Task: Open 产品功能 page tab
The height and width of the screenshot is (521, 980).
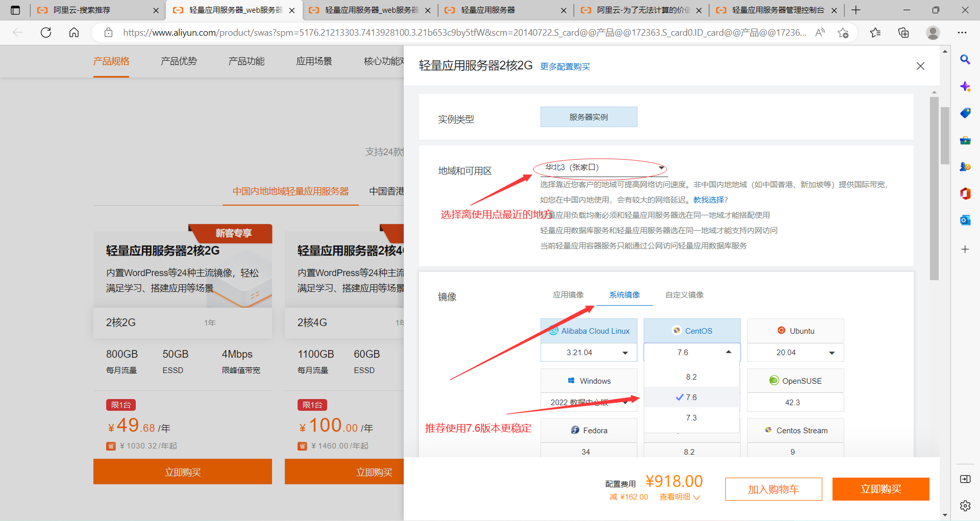Action: [247, 61]
